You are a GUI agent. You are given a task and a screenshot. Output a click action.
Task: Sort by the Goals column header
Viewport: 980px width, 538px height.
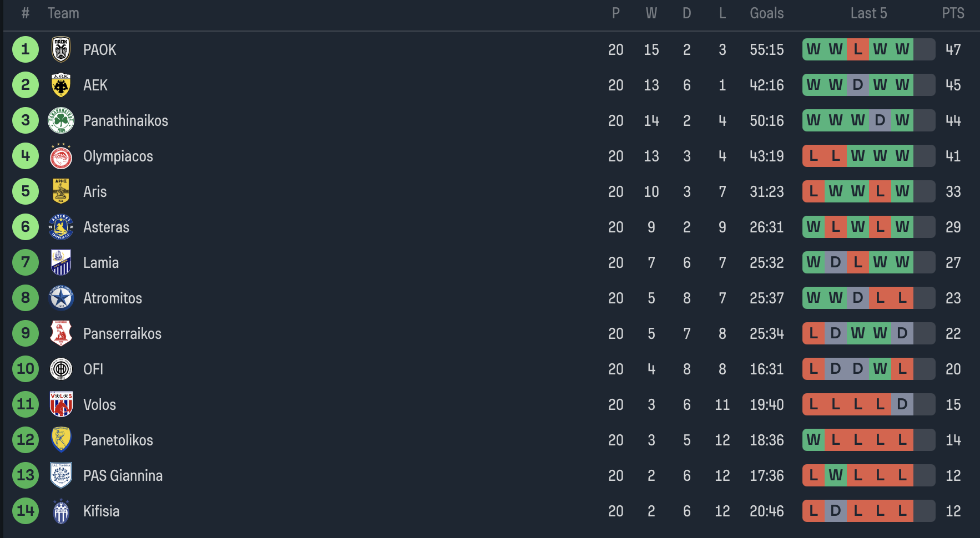click(766, 13)
